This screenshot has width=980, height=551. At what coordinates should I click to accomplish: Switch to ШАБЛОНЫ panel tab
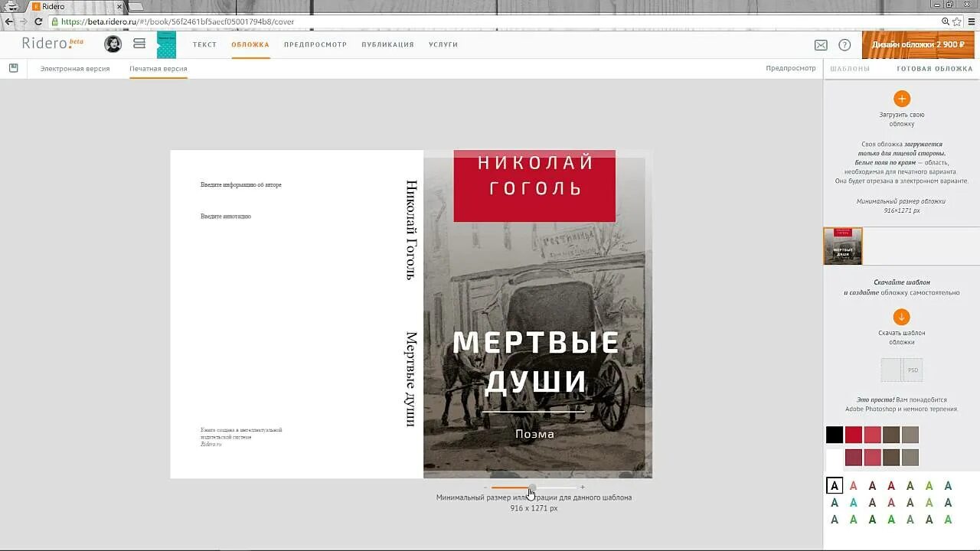pos(850,69)
